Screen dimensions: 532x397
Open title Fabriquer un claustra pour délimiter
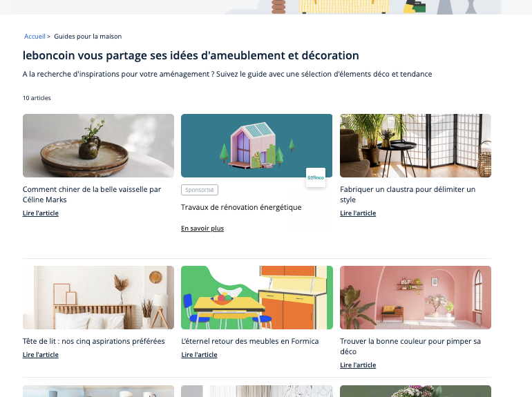coord(408,194)
